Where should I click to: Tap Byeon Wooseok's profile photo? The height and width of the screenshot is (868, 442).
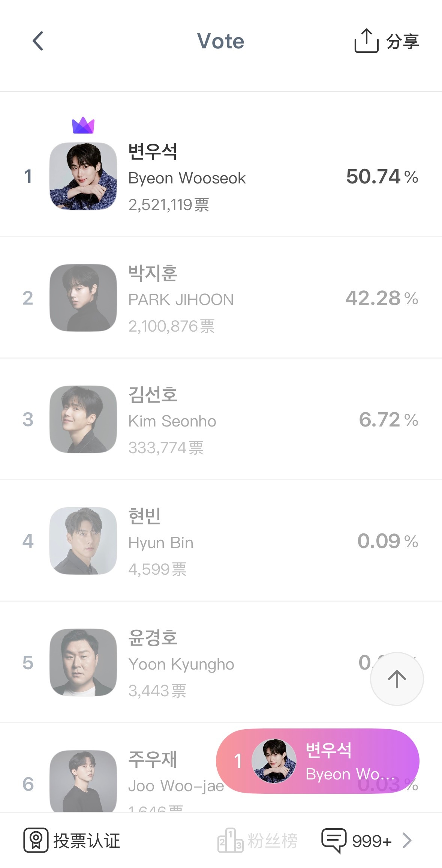(83, 176)
